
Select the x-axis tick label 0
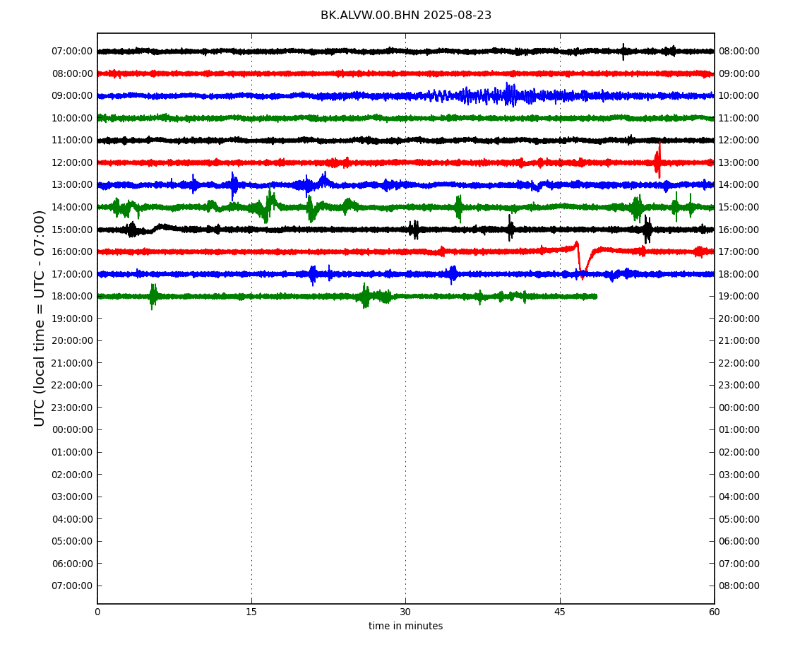[97, 612]
